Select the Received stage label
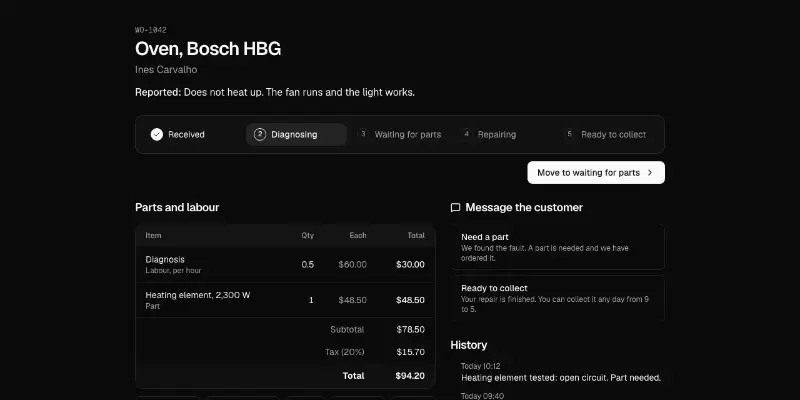 pyautogui.click(x=186, y=135)
